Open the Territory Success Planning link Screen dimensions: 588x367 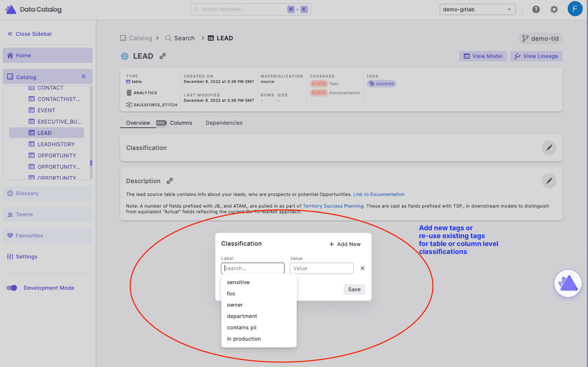tap(333, 206)
